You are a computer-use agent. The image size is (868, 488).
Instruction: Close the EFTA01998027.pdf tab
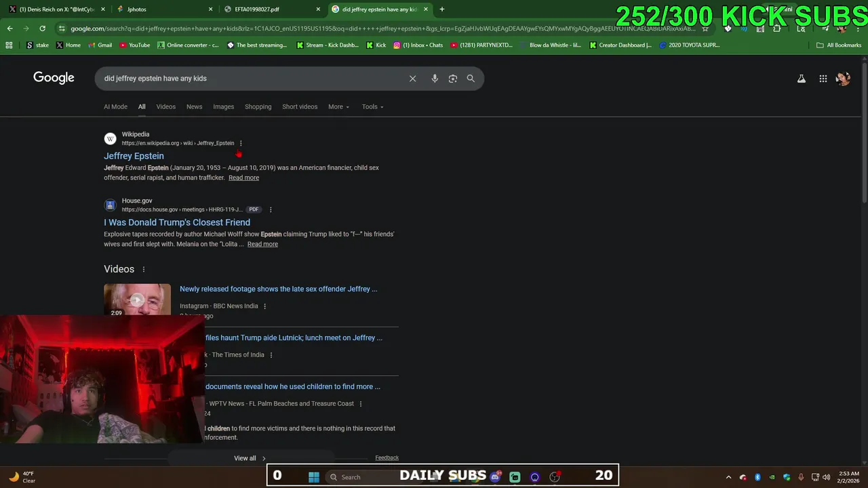coord(318,9)
